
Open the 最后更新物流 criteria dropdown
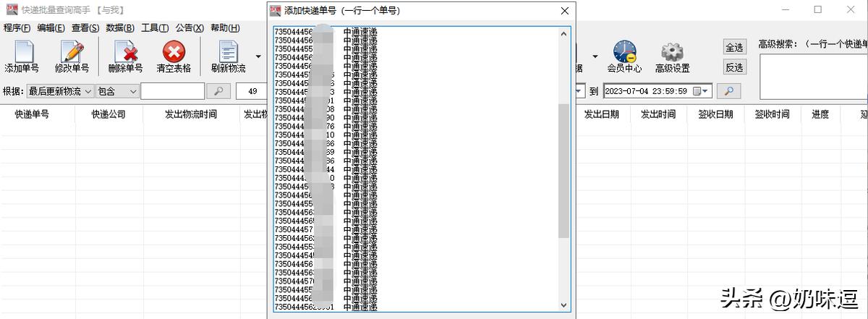click(x=60, y=91)
